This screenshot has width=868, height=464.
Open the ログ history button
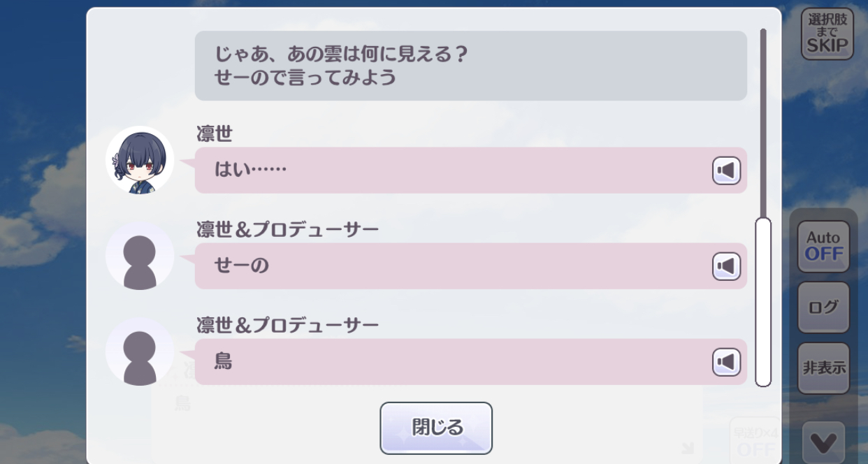[x=823, y=307]
